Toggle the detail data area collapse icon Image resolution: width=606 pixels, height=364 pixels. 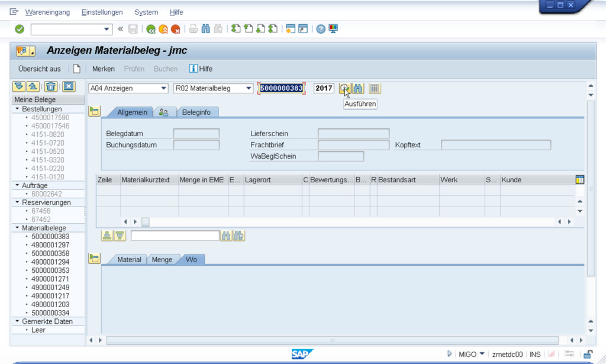pyautogui.click(x=94, y=259)
